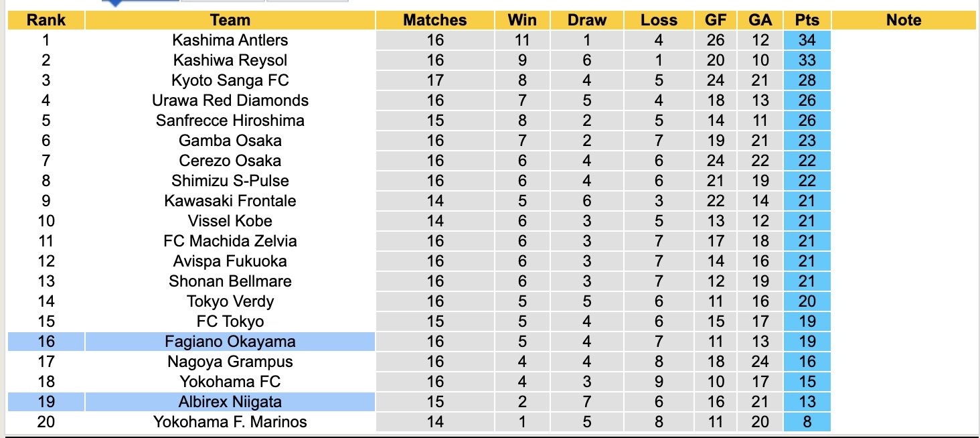
Task: Select highlighted Fagiano Okayama team name
Action: click(230, 342)
